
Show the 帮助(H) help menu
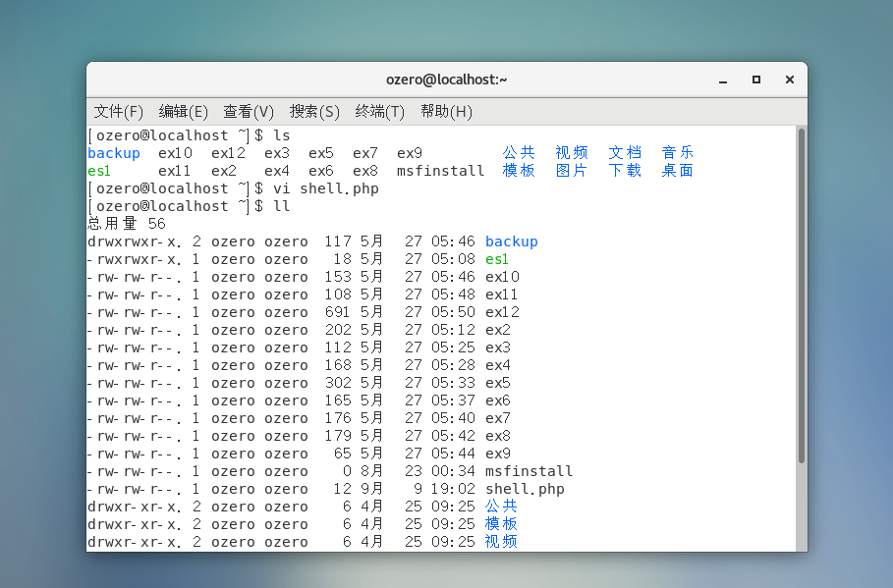(x=446, y=111)
